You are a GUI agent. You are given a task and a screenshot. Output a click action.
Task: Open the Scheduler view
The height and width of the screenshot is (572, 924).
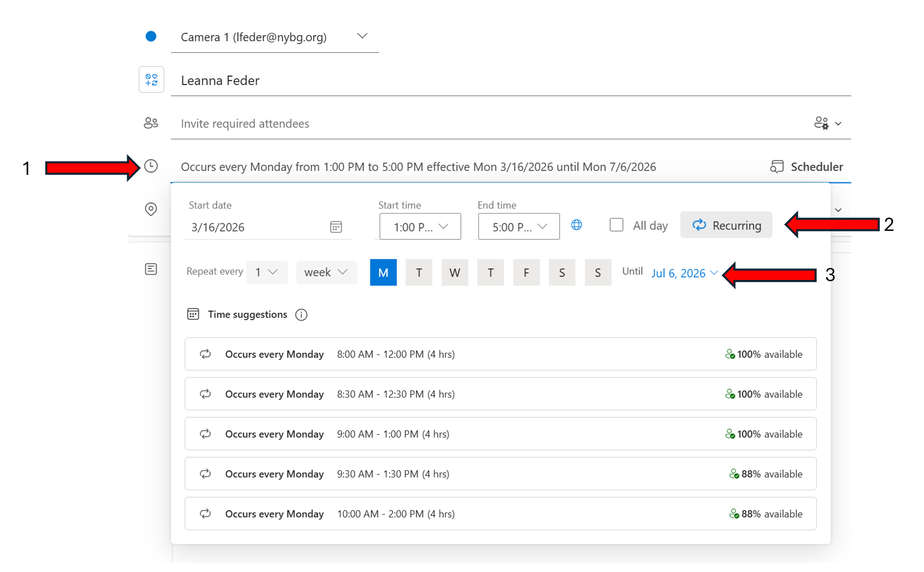coord(807,167)
